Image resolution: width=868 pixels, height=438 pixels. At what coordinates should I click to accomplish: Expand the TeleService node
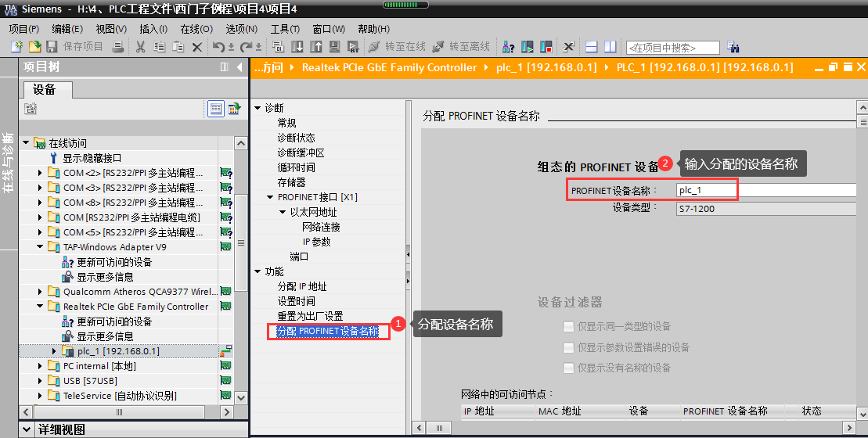[40, 396]
